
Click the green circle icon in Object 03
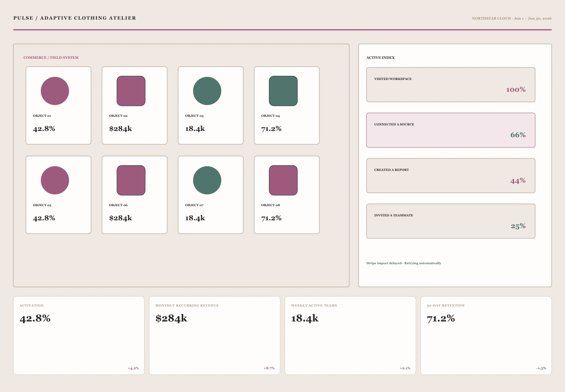click(207, 91)
